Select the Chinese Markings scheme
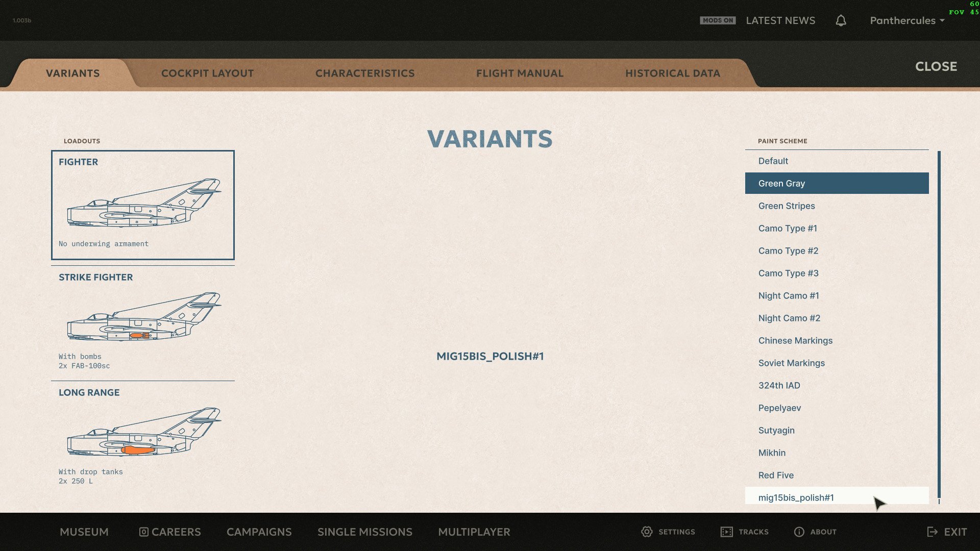Screen dimensions: 980x551 [837, 340]
